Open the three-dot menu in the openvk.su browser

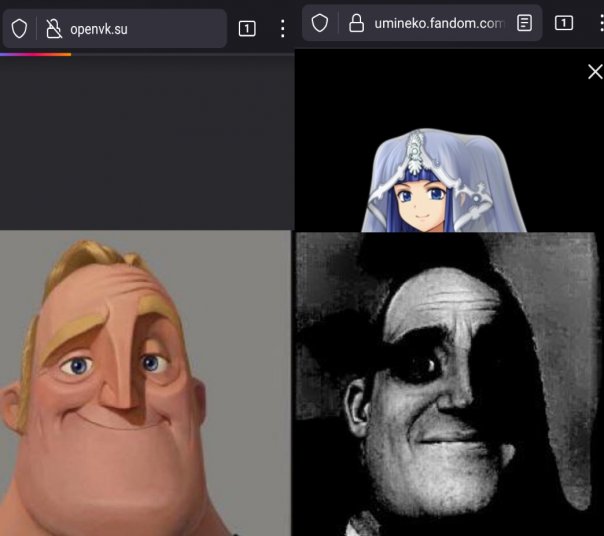pyautogui.click(x=283, y=29)
